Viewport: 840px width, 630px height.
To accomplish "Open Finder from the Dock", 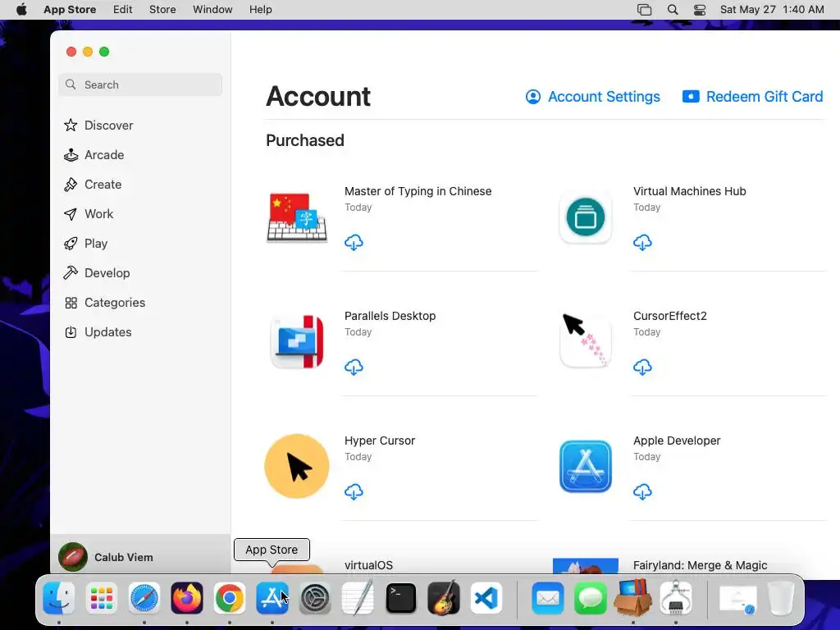I will pos(58,598).
